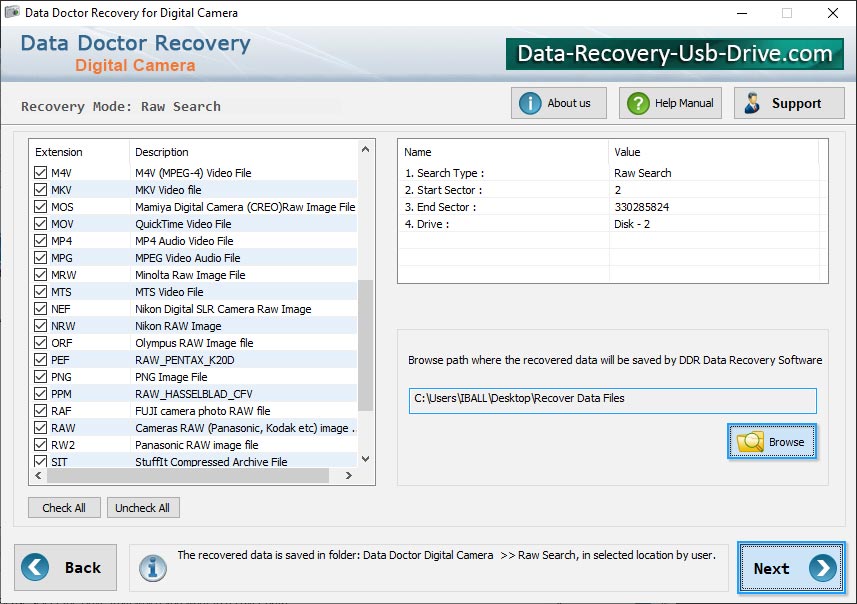The width and height of the screenshot is (857, 604).
Task: Open the Help Manual
Action: 670,103
